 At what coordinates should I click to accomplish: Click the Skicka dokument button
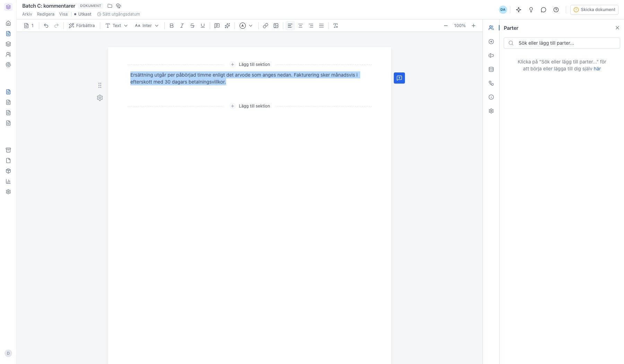pyautogui.click(x=594, y=10)
